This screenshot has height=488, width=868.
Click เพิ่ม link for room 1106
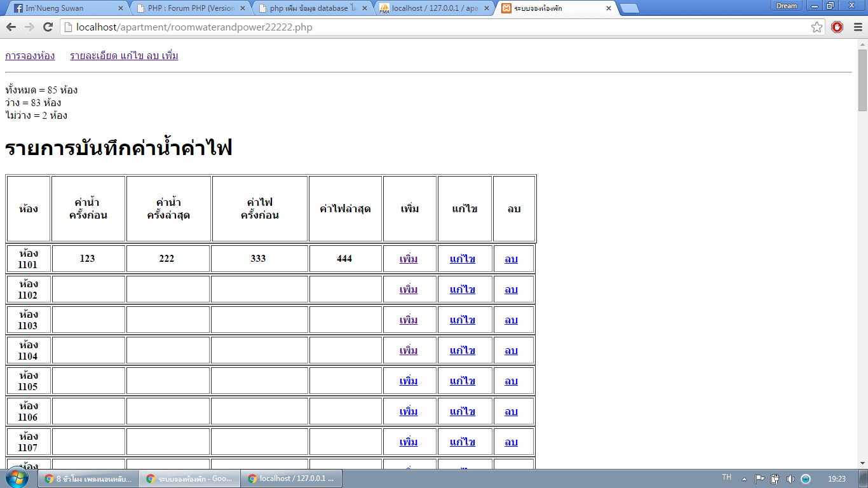coord(409,411)
